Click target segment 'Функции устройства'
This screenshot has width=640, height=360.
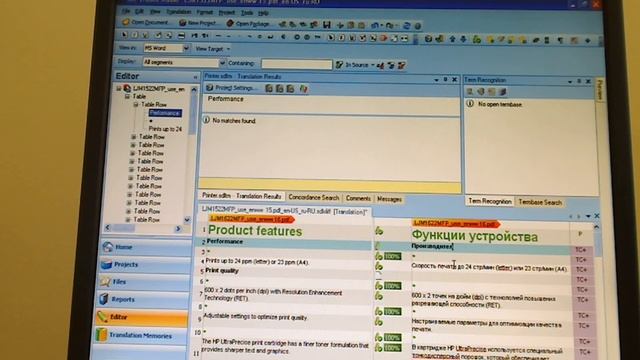[x=474, y=236]
